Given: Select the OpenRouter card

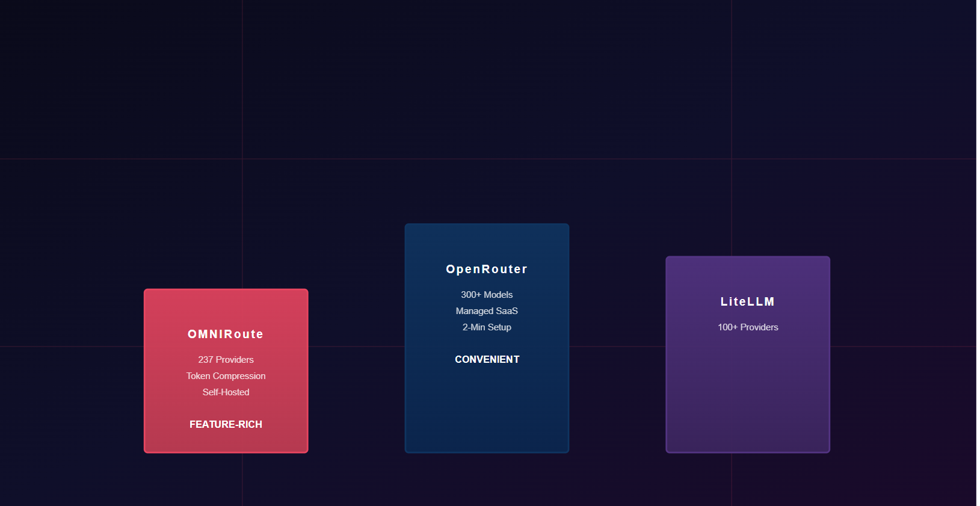Looking at the screenshot, I should tap(487, 338).
